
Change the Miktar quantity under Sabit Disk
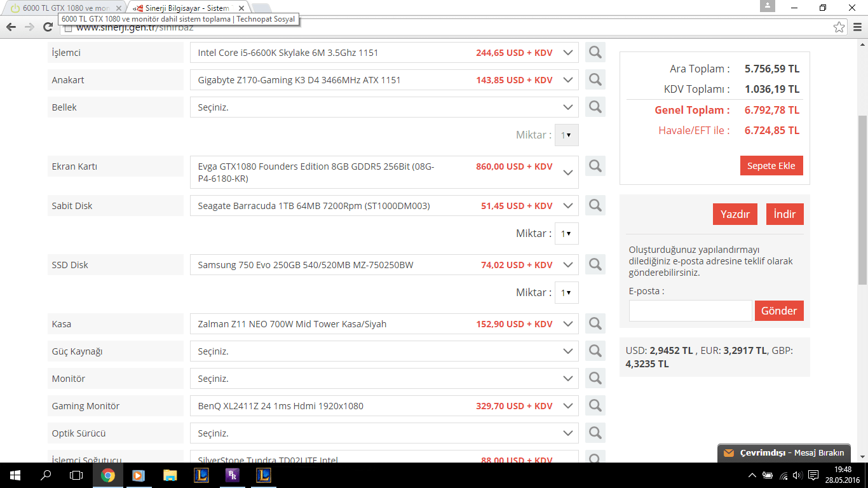[x=566, y=234]
